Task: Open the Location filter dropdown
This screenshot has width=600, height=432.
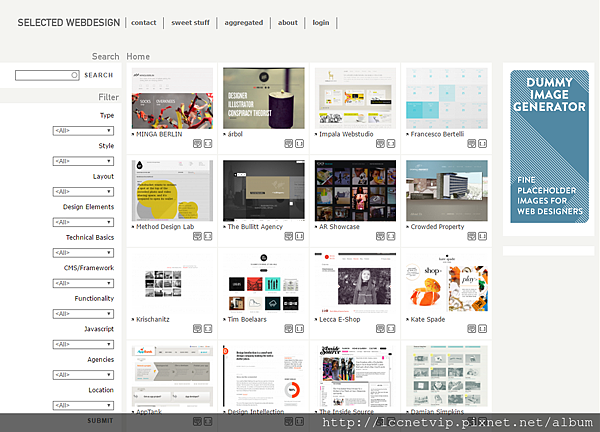Action: (83, 405)
